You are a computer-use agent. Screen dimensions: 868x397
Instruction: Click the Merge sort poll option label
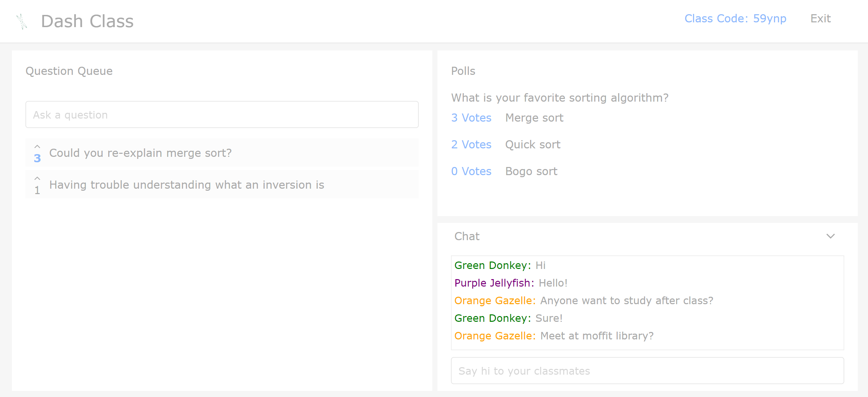(534, 118)
